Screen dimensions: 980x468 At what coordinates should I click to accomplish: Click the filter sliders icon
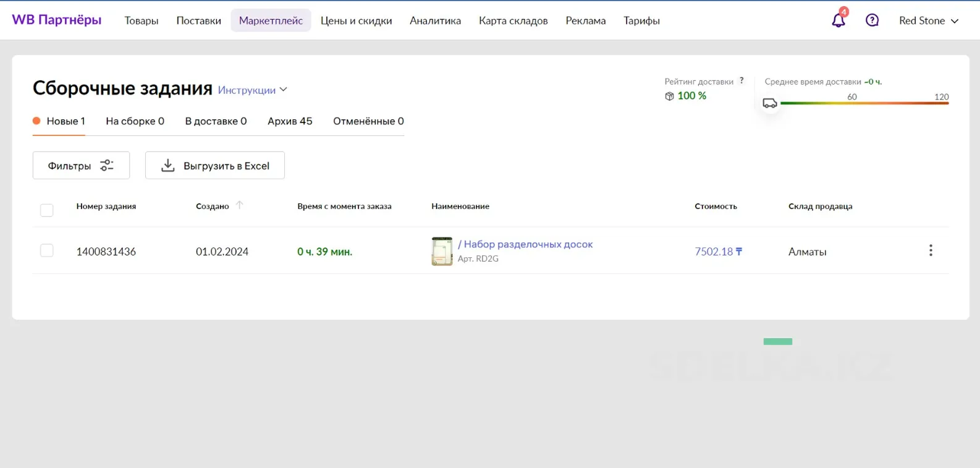[107, 165]
